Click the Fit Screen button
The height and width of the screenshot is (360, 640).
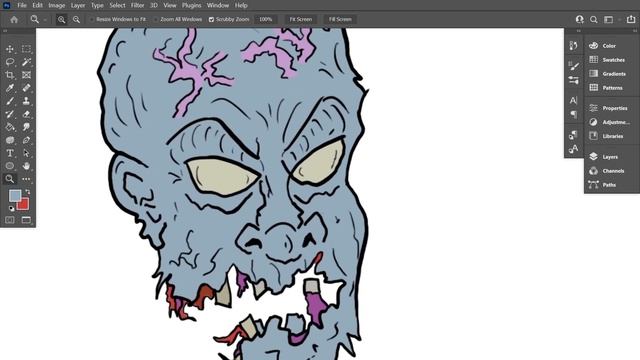click(x=301, y=19)
